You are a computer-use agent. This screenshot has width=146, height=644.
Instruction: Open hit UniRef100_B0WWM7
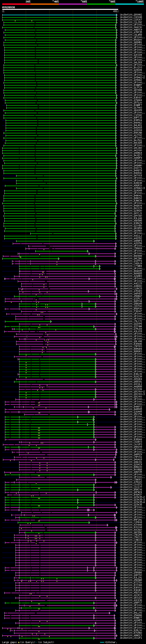click(x=131, y=85)
